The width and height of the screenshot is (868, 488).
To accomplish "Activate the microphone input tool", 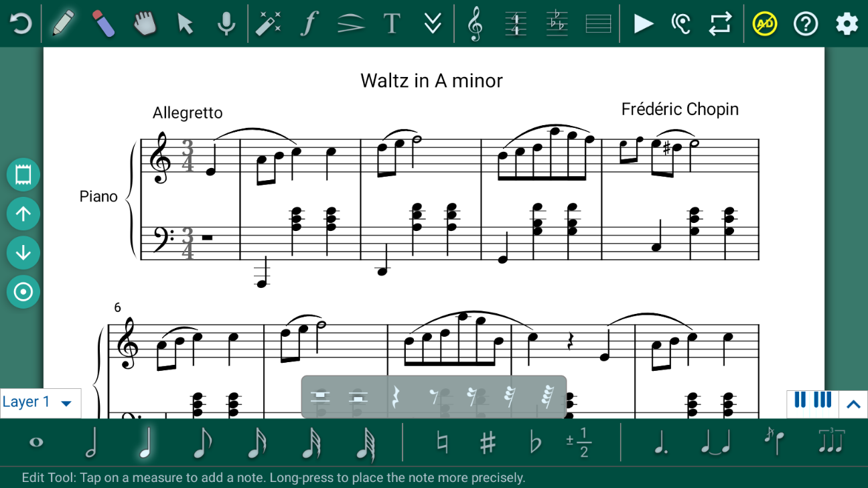I will (226, 24).
